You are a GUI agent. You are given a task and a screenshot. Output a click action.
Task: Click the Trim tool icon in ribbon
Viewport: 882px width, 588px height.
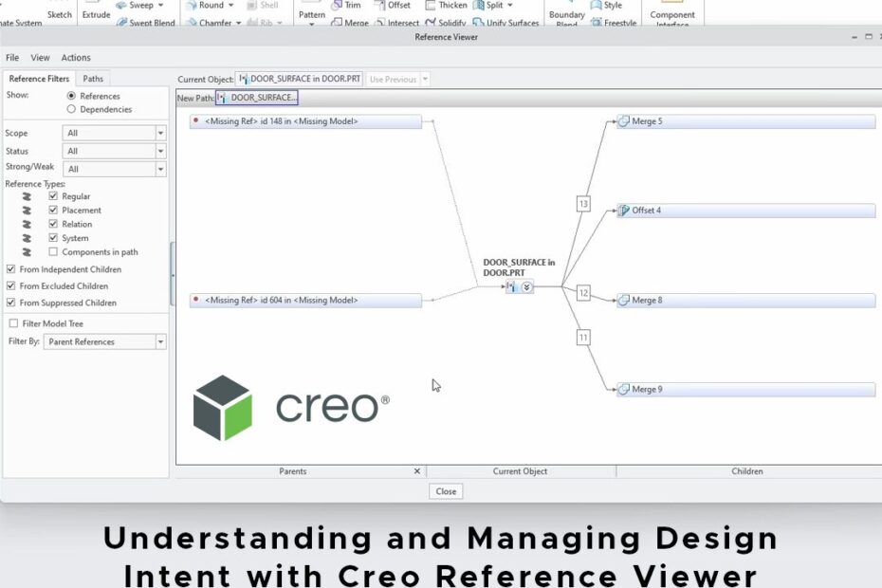[337, 5]
